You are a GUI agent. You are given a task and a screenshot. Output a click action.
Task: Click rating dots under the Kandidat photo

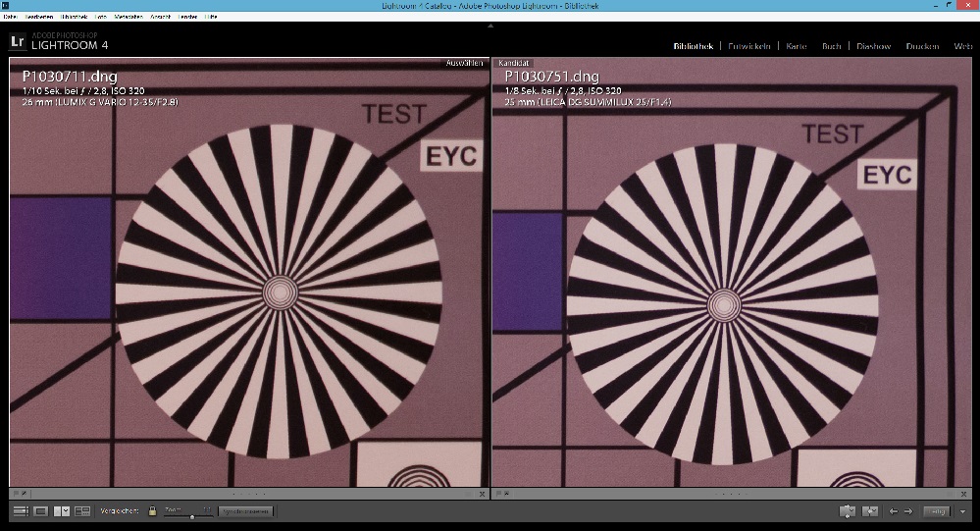click(731, 494)
